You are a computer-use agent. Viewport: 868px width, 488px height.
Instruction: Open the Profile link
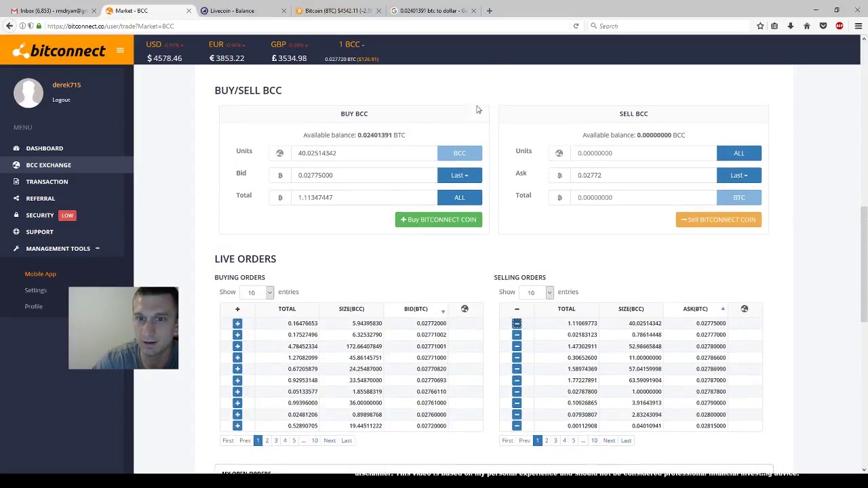click(33, 306)
